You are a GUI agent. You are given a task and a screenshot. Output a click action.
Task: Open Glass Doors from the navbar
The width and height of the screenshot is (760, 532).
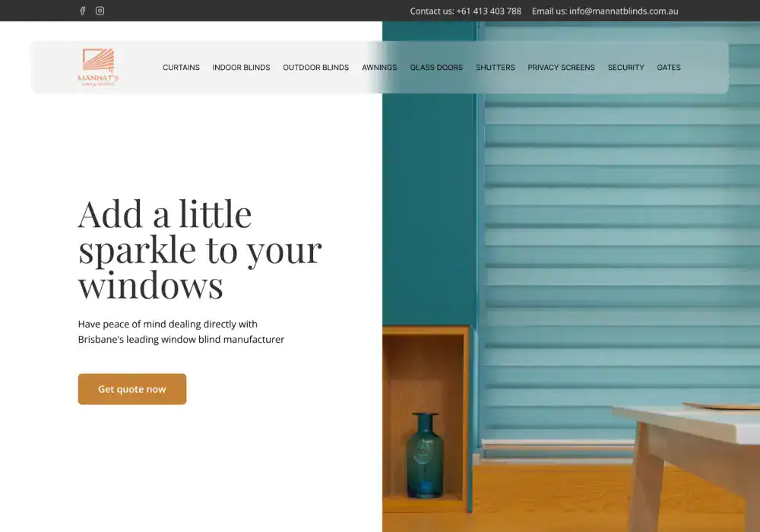pyautogui.click(x=436, y=68)
